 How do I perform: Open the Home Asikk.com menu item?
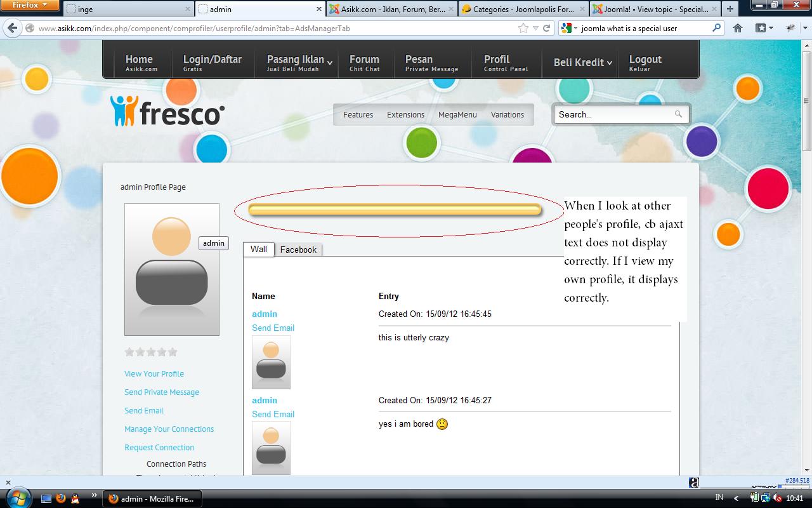141,62
